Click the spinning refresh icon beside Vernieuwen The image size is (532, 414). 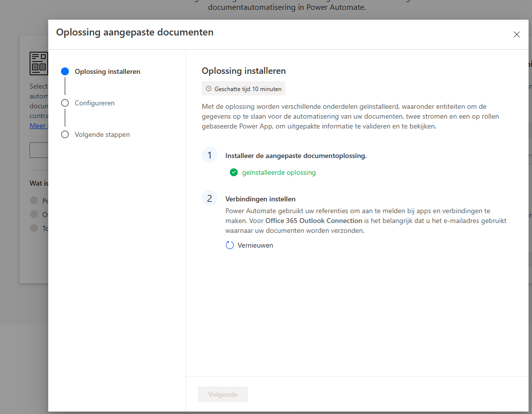tap(230, 245)
